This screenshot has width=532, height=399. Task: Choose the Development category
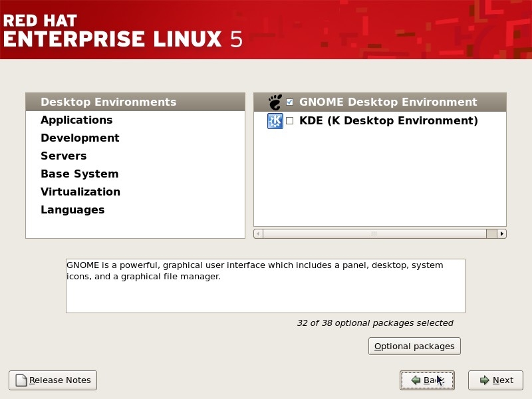click(x=136, y=138)
